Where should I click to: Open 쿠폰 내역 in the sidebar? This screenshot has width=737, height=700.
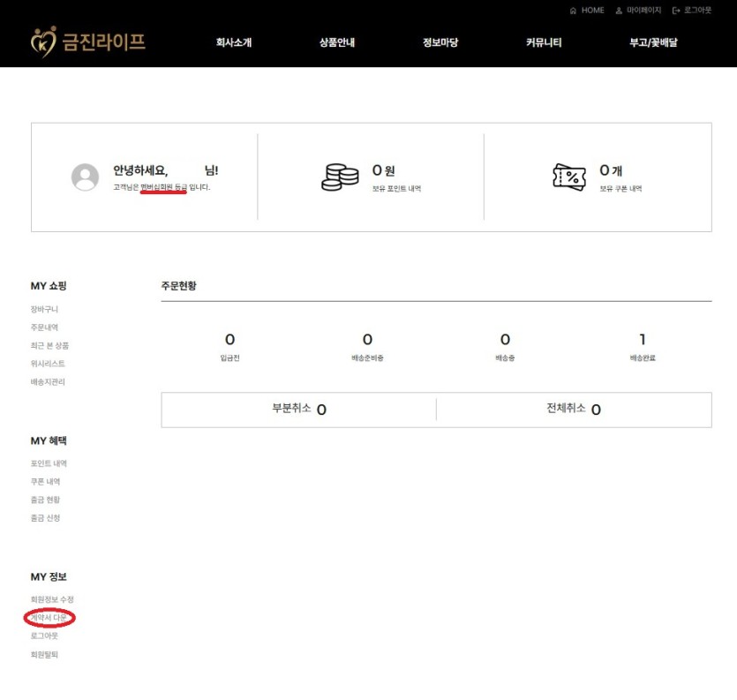pos(46,482)
